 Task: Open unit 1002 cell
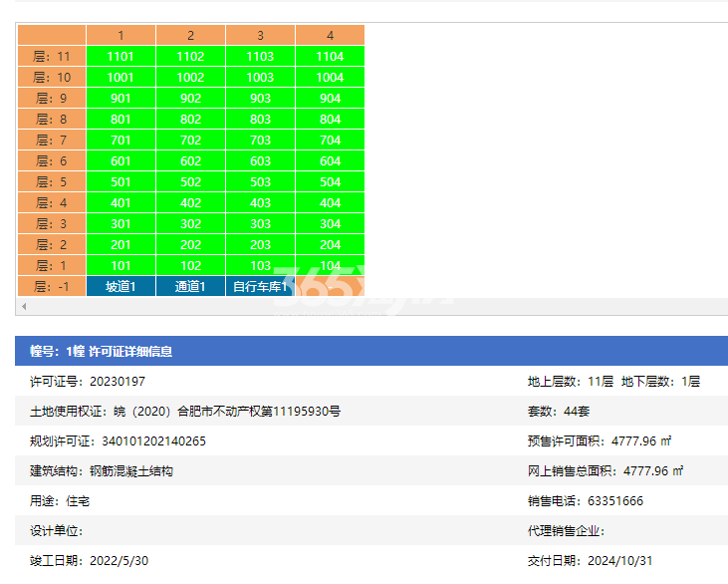190,77
